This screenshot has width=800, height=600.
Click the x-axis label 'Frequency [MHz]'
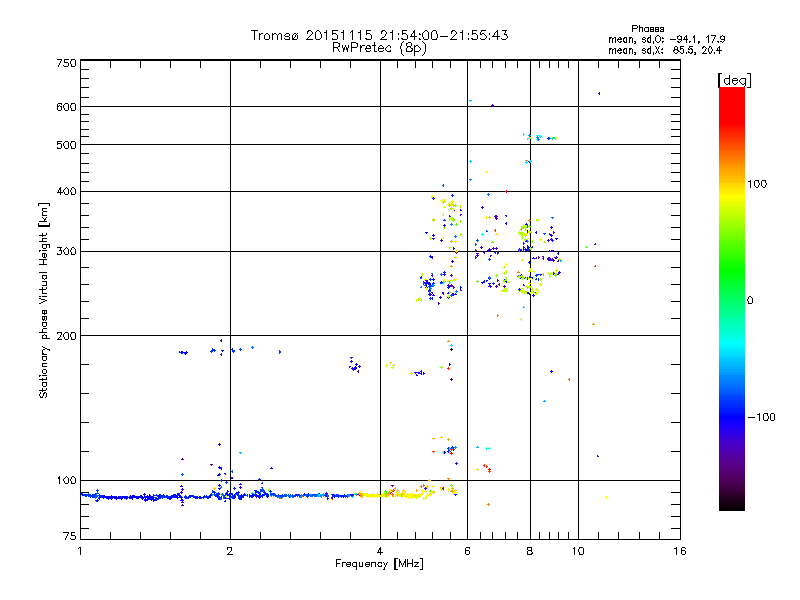click(379, 564)
